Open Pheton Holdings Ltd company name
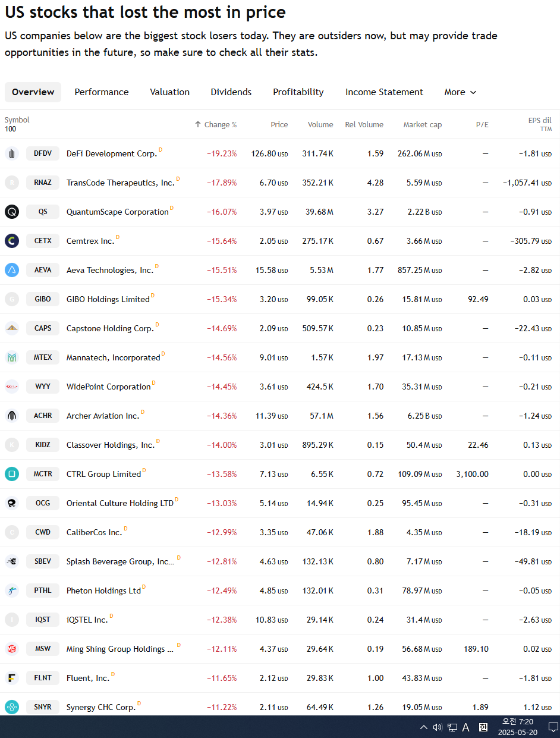Screen dimensions: 560x738 104,591
